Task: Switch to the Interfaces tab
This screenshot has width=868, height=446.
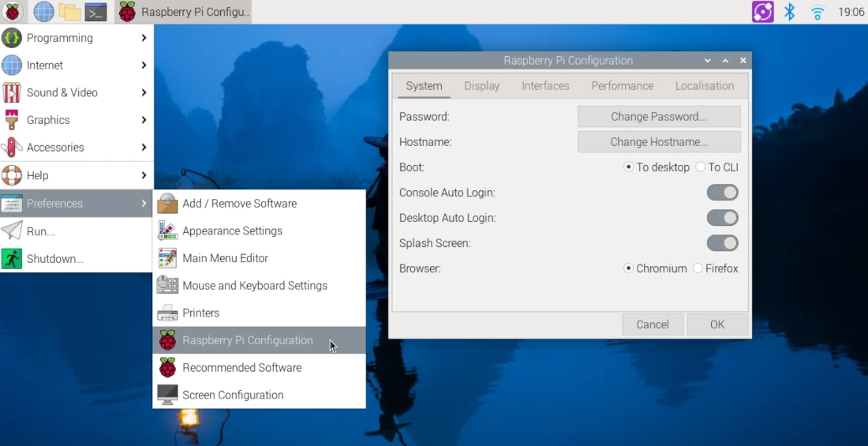Action: 545,86
